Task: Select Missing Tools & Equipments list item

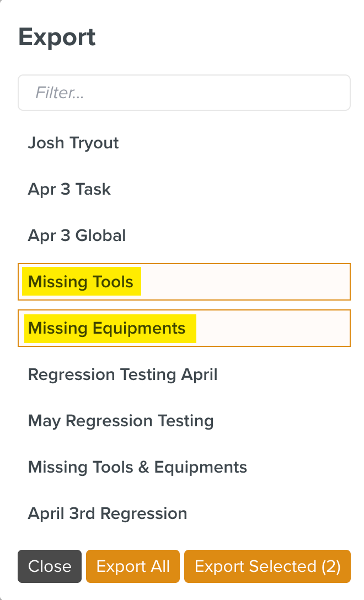Action: [x=137, y=468]
